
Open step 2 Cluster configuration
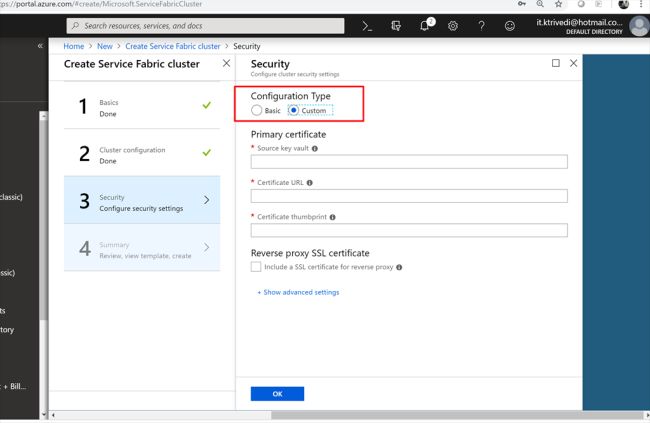click(x=142, y=153)
